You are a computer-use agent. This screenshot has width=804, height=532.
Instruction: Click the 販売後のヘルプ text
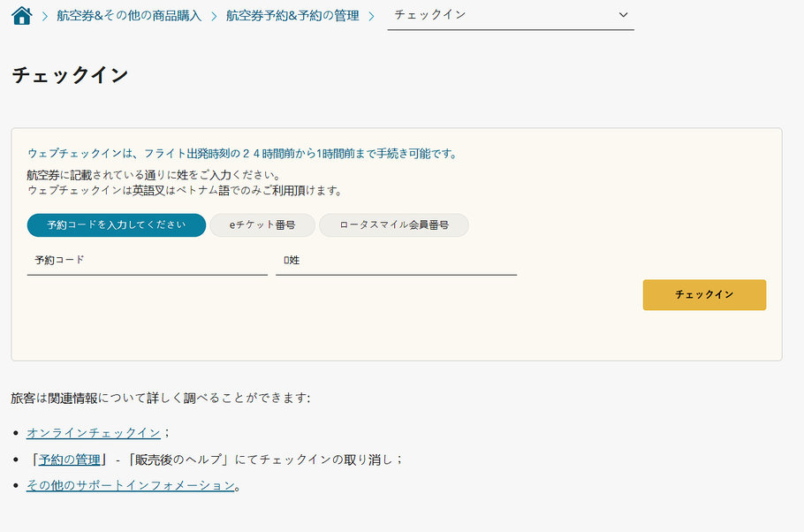click(x=178, y=460)
